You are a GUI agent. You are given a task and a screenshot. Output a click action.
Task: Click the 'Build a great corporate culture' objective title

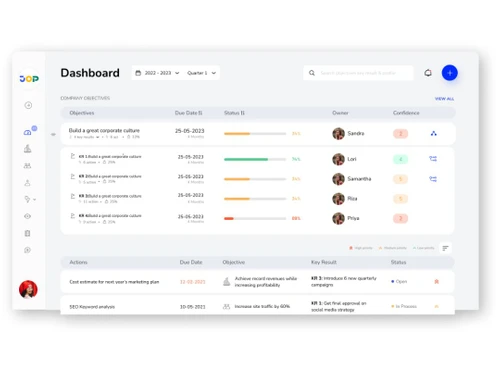pyautogui.click(x=104, y=130)
